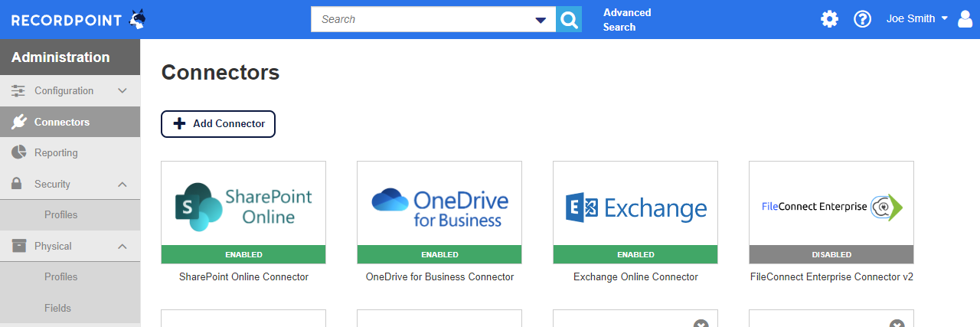980x327 pixels.
Task: Click OneDrive for Business Connector label
Action: [x=439, y=277]
